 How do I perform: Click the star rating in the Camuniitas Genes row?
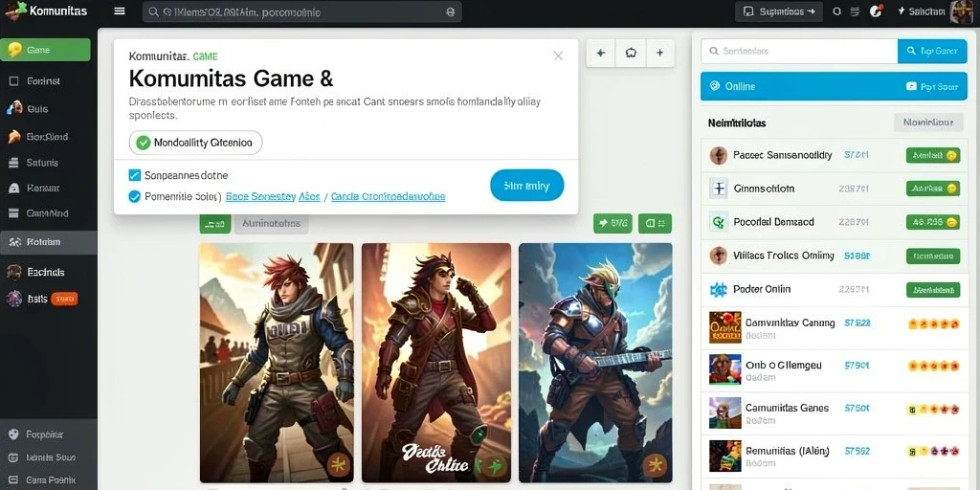934,410
